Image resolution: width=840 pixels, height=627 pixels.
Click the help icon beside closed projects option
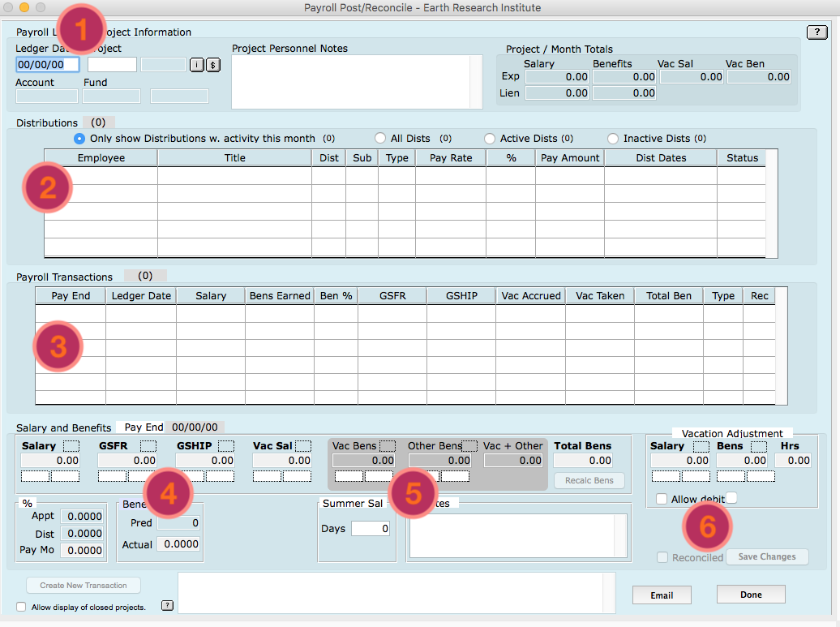click(167, 605)
